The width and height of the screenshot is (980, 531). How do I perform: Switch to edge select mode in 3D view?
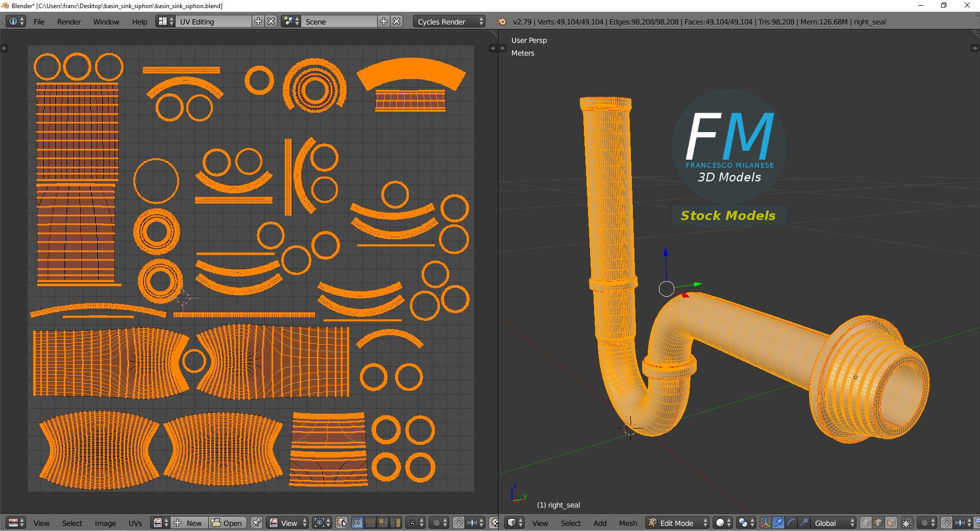(x=878, y=523)
